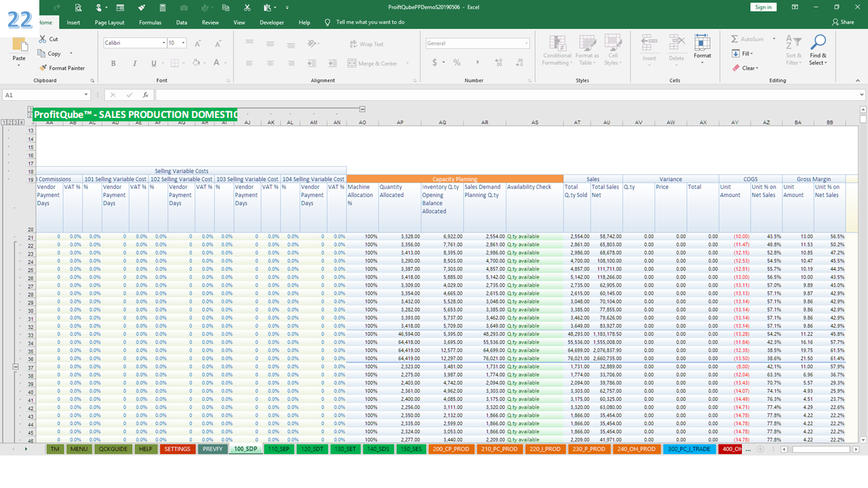Image resolution: width=868 pixels, height=488 pixels.
Task: Switch to the Page Layout tab
Action: click(x=109, y=22)
